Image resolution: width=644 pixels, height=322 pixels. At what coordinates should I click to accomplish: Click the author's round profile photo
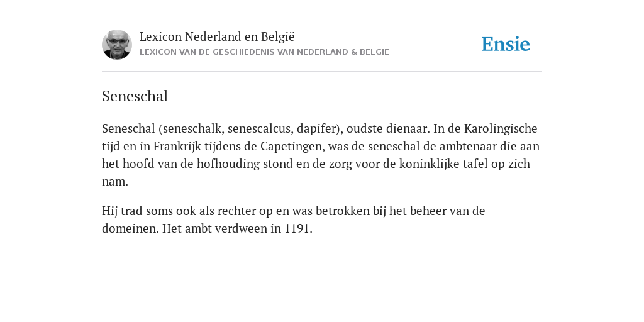tap(117, 45)
